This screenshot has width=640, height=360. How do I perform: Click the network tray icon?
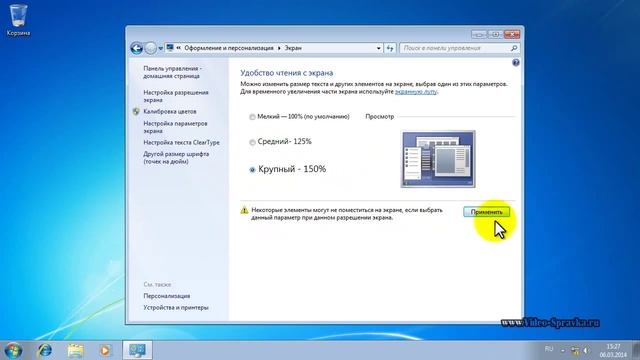(575, 351)
